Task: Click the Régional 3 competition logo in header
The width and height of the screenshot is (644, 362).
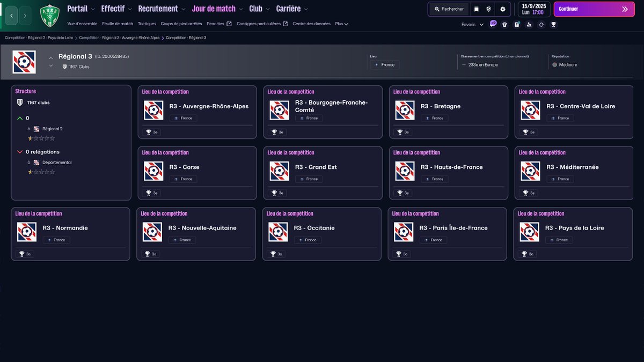Action: pos(24,62)
